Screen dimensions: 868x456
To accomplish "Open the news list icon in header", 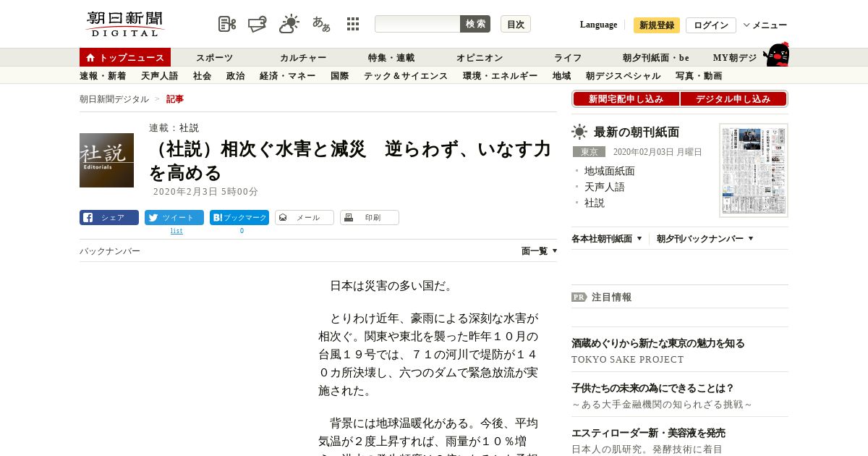I will point(227,24).
